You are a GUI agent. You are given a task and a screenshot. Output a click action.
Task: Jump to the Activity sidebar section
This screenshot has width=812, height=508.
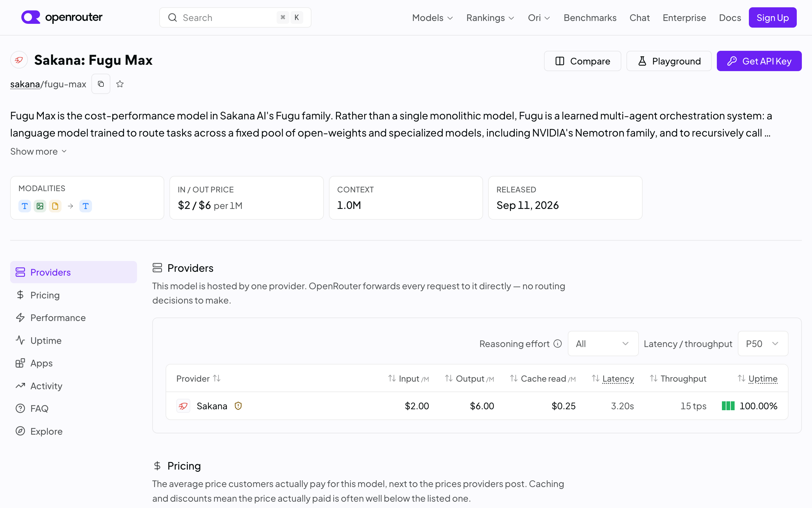[x=74, y=386]
